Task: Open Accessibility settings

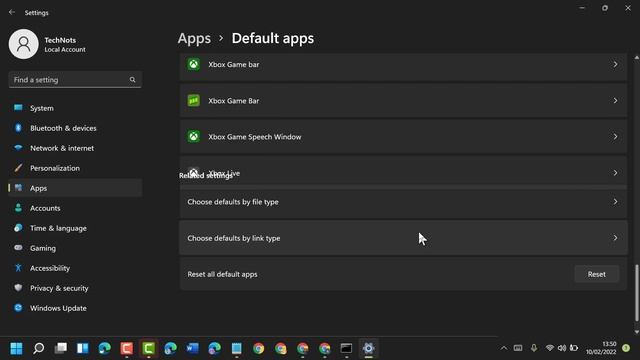Action: click(75, 268)
